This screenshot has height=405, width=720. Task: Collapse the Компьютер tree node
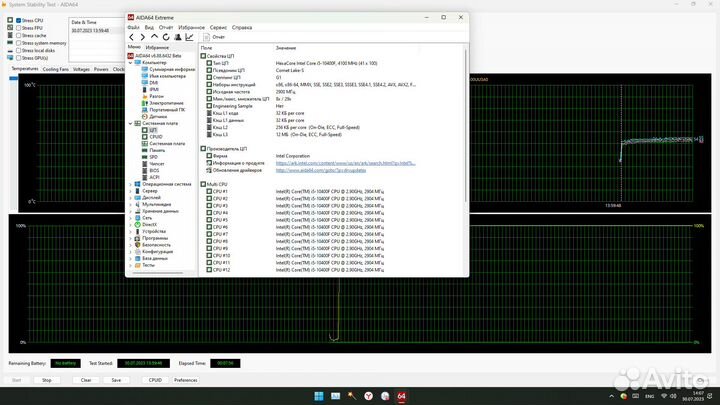(130, 62)
